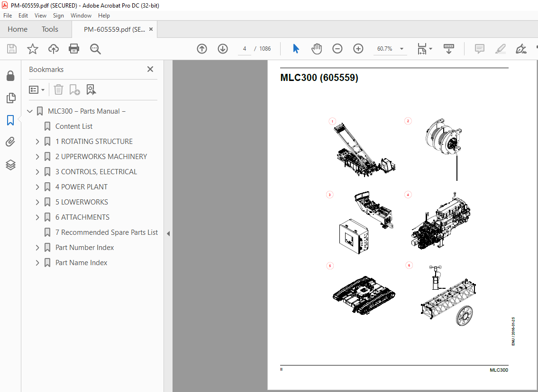Click the crawler lowerworks drawing numbered 5

click(x=364, y=295)
